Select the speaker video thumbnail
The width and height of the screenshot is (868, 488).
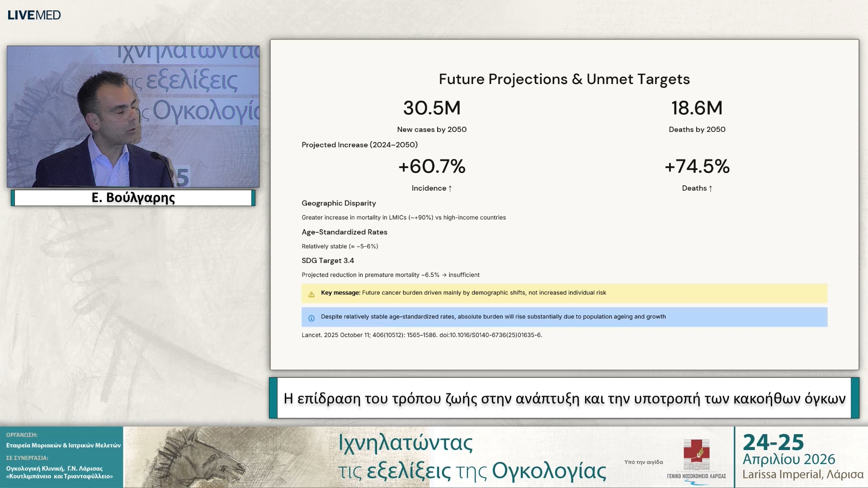(x=133, y=117)
